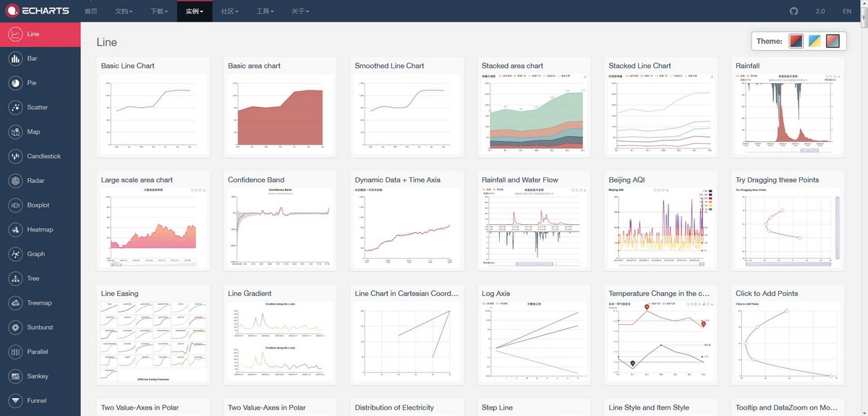Viewport: 868px width, 416px height.
Task: Apply the middle yellow-blue theme swatch
Action: (814, 41)
